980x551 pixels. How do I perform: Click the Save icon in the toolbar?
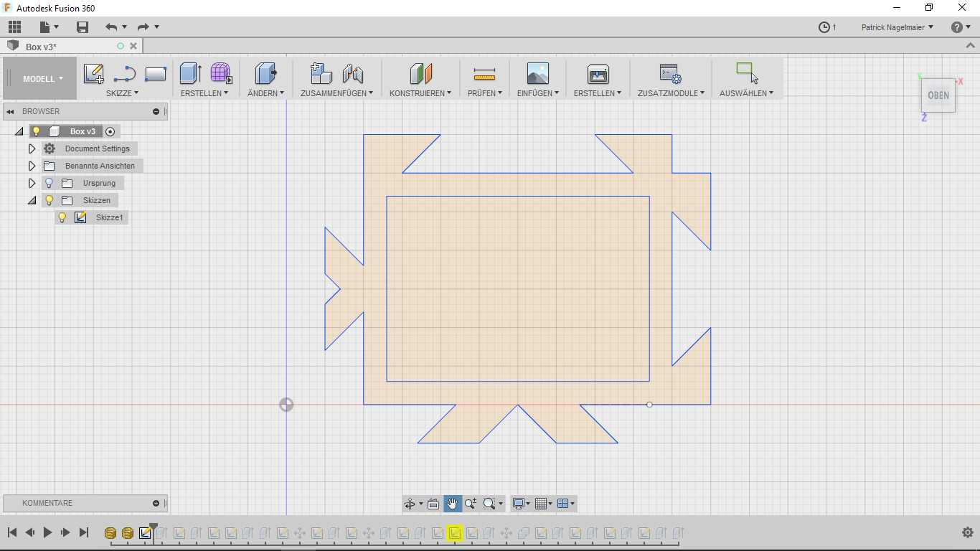coord(83,27)
